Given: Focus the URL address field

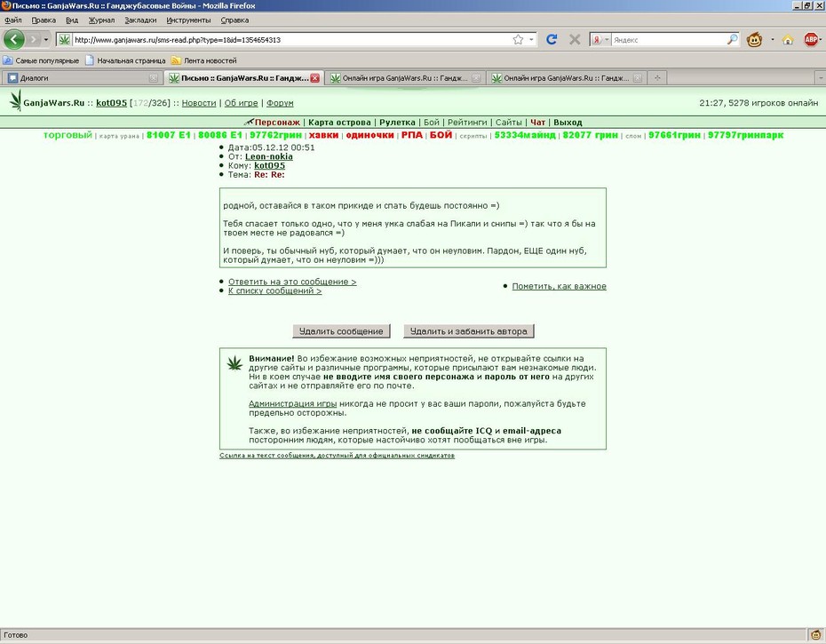Looking at the screenshot, I should point(290,39).
